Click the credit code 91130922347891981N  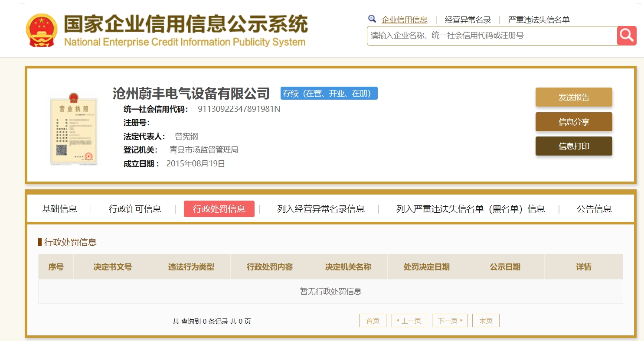point(239,109)
